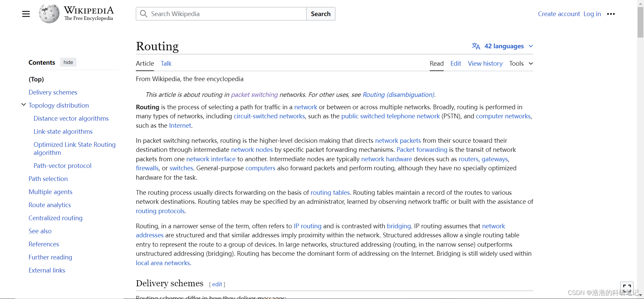Collapse the Topology distribution section
This screenshot has height=299, width=644.
[23, 105]
